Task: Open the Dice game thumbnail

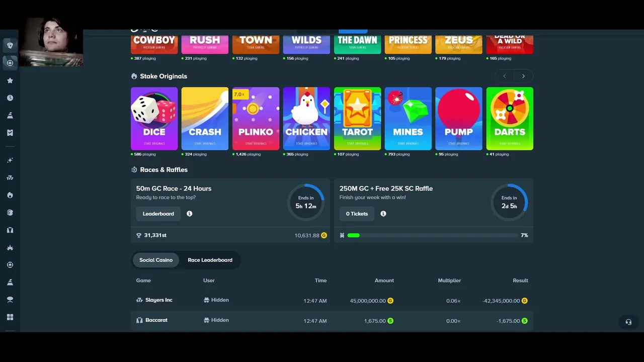Action: coord(154,119)
